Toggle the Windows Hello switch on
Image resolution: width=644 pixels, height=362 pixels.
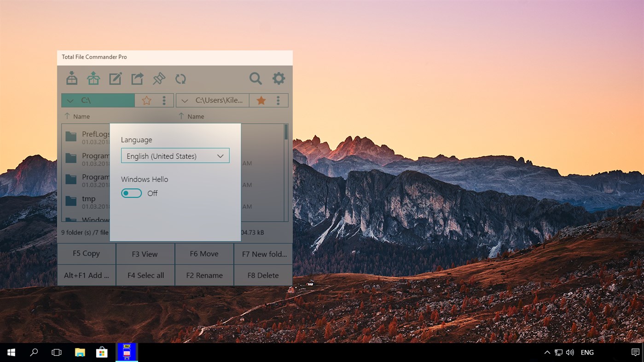tap(131, 193)
